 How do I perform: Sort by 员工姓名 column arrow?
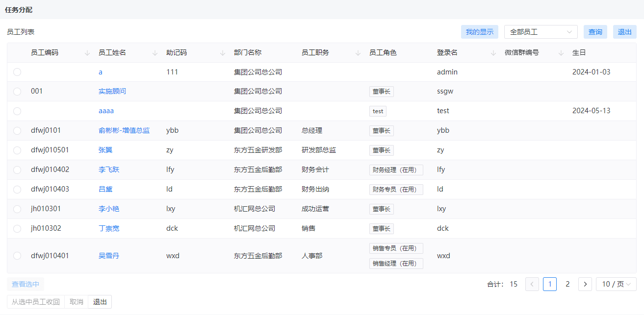[155, 53]
